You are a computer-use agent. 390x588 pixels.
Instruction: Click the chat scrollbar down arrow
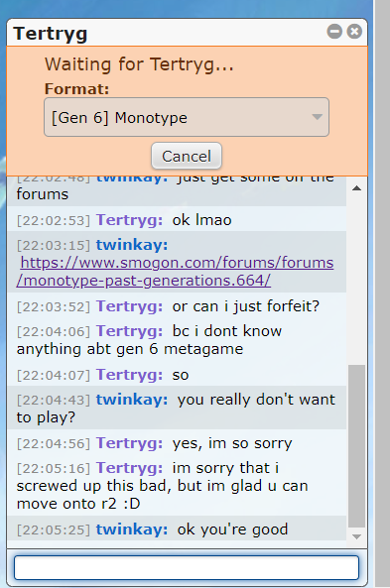tap(356, 537)
